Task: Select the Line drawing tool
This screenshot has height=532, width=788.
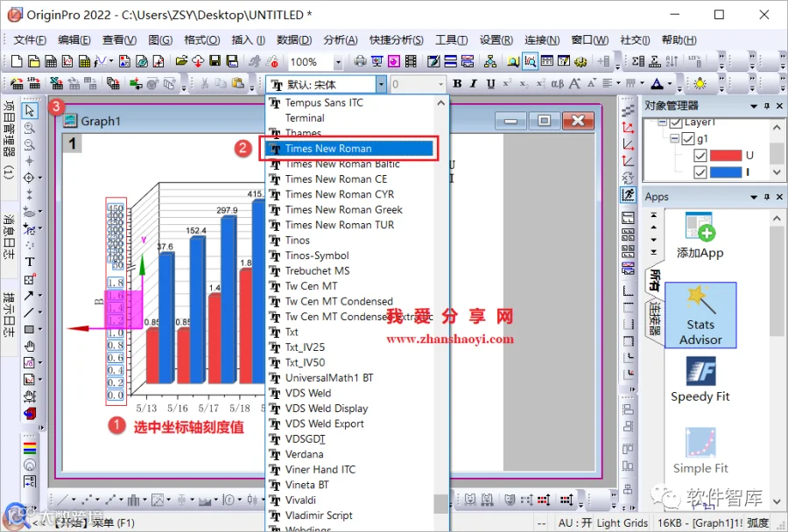Action: coord(29,312)
